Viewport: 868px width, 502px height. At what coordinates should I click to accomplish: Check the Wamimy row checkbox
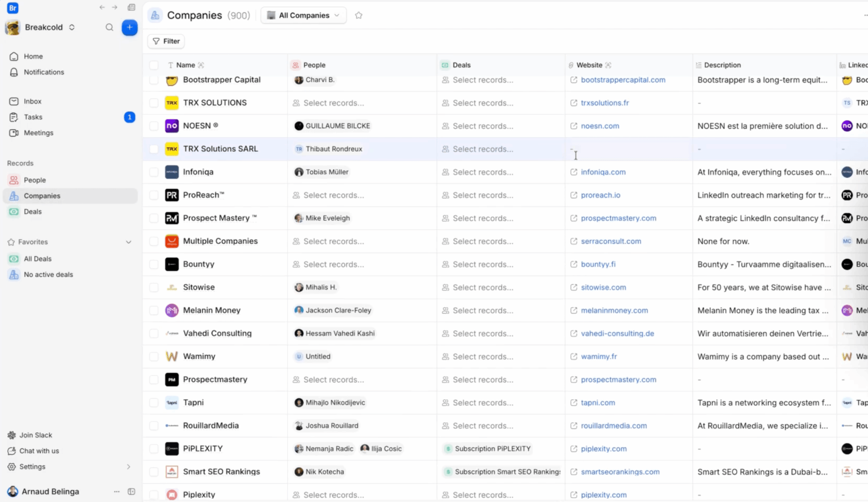point(154,357)
